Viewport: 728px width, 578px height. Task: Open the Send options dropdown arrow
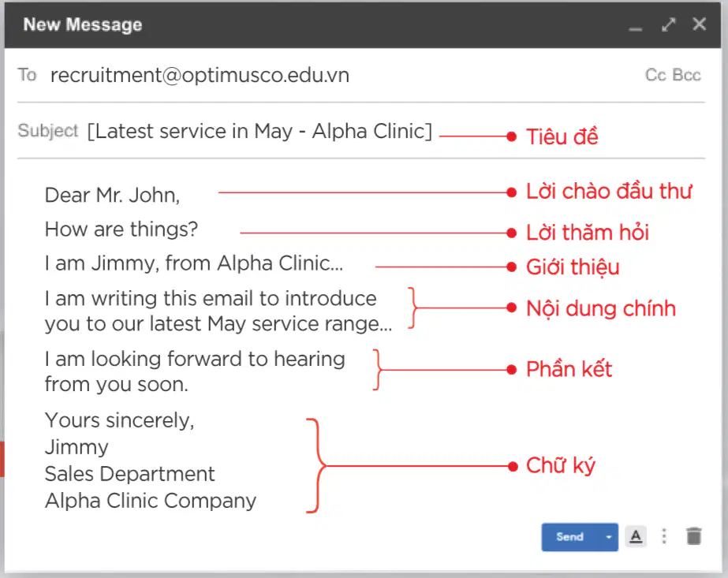click(x=608, y=537)
